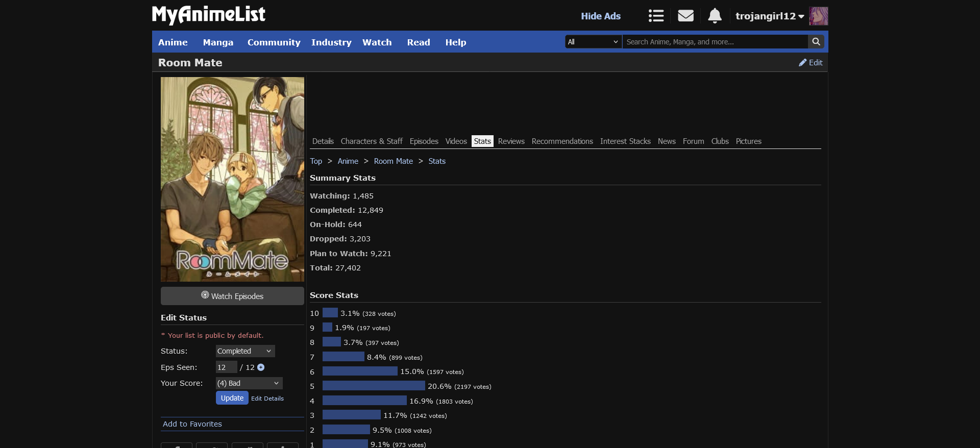Screen dimensions: 980x448
Task: Click the Edit pencil icon for Room Mate
Action: click(803, 63)
